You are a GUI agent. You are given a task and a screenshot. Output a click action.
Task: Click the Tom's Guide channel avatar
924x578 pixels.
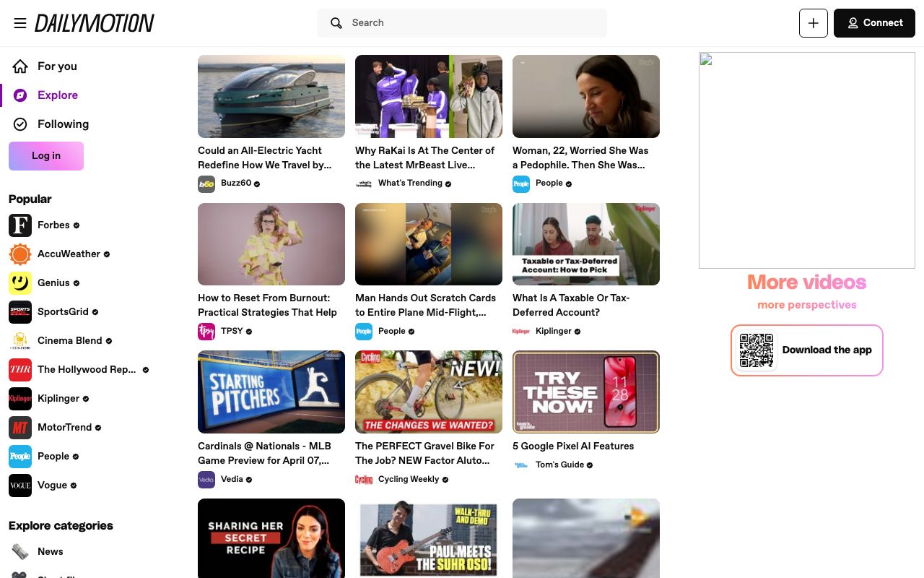(521, 465)
